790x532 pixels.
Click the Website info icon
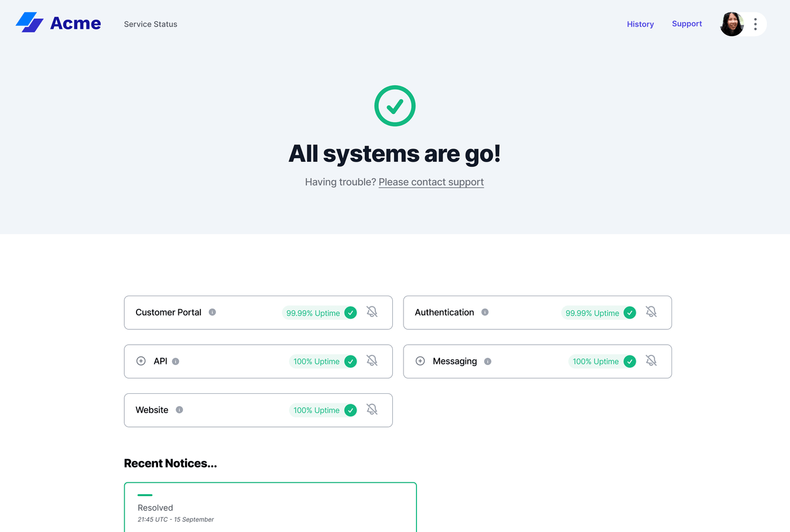[x=179, y=410]
